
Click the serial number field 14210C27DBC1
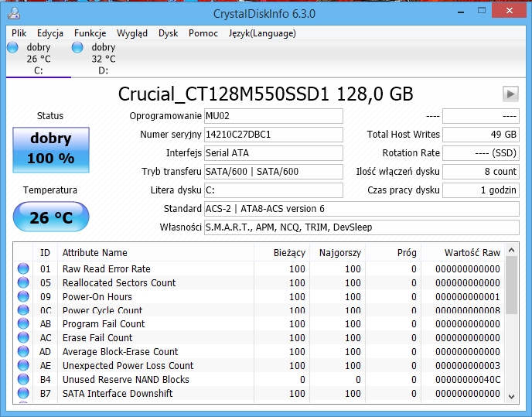pos(274,135)
